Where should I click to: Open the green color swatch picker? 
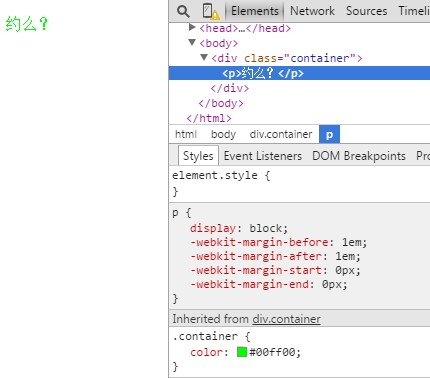pyautogui.click(x=242, y=352)
